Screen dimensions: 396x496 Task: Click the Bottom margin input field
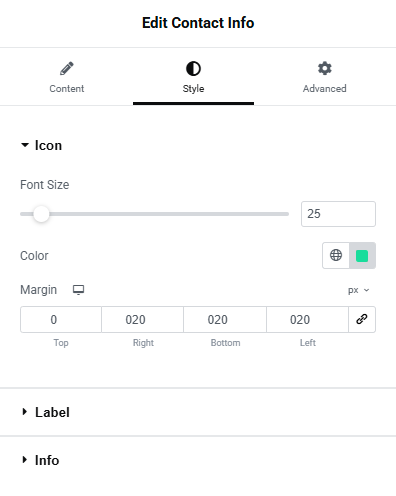coord(225,319)
